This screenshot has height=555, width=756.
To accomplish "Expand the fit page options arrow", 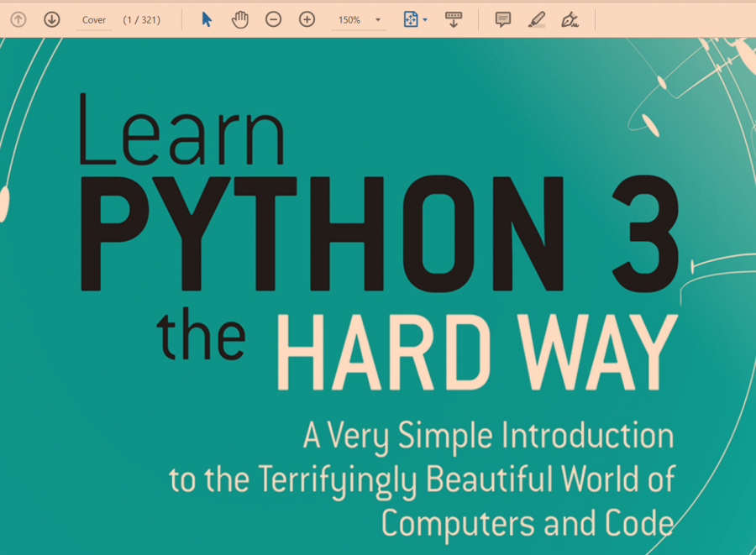I will (x=425, y=20).
